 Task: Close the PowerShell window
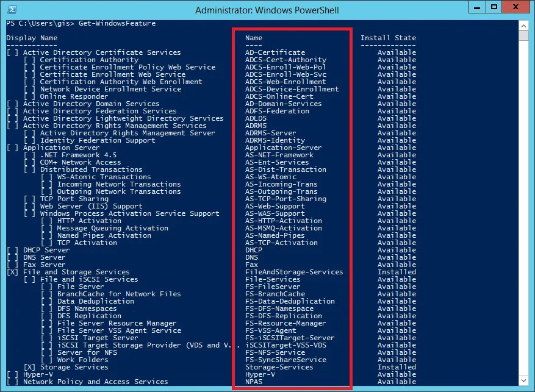tap(516, 7)
